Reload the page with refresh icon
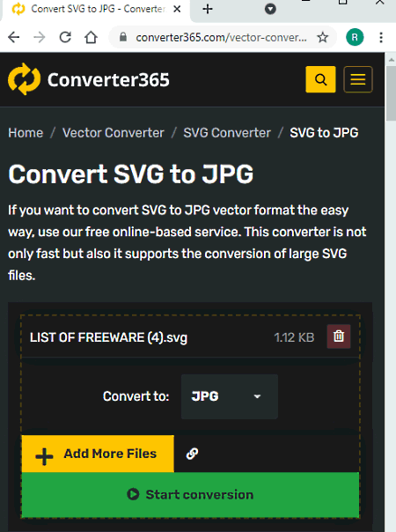Image resolution: width=396 pixels, height=532 pixels. (65, 37)
